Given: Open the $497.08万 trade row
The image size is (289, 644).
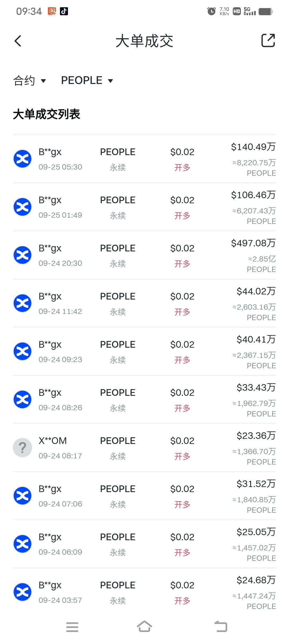Looking at the screenshot, I should pos(144,255).
